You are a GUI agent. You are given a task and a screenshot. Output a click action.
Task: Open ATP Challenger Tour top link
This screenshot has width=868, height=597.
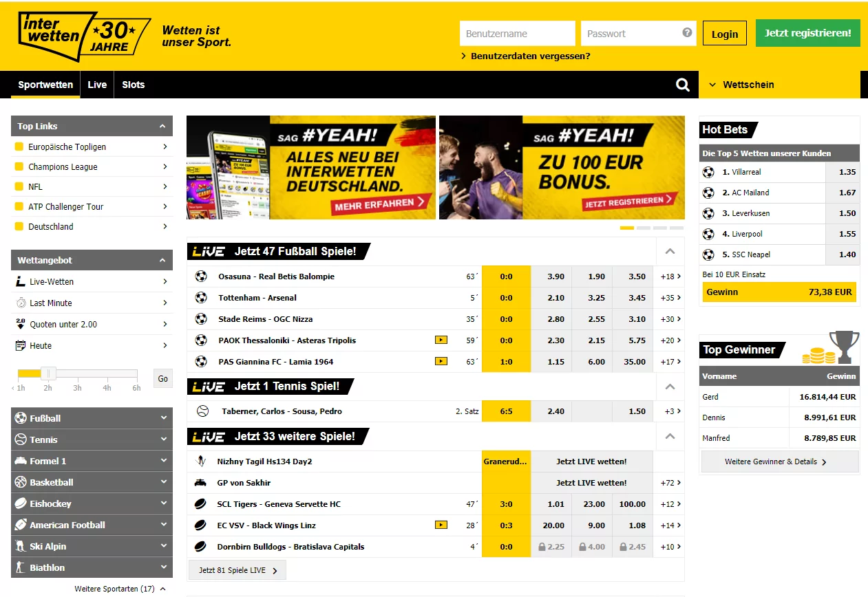tap(92, 206)
